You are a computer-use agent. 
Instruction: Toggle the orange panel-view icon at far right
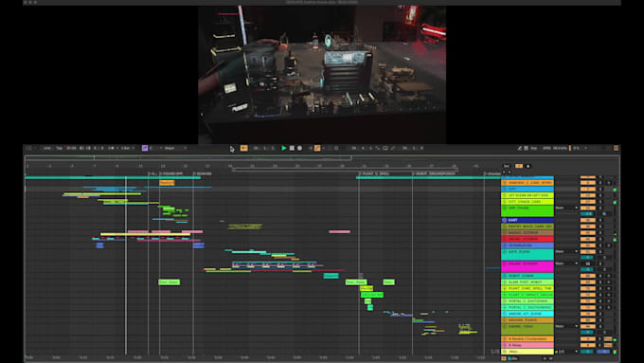pyautogui.click(x=617, y=148)
